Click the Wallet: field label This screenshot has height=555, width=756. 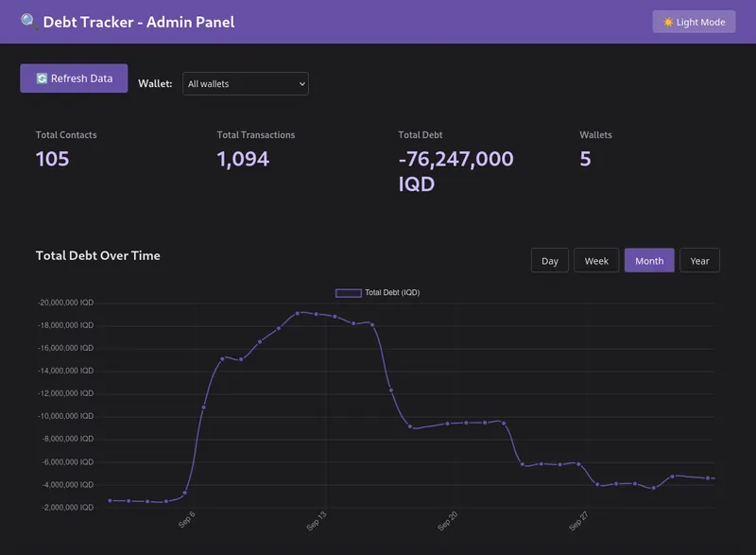(x=155, y=83)
